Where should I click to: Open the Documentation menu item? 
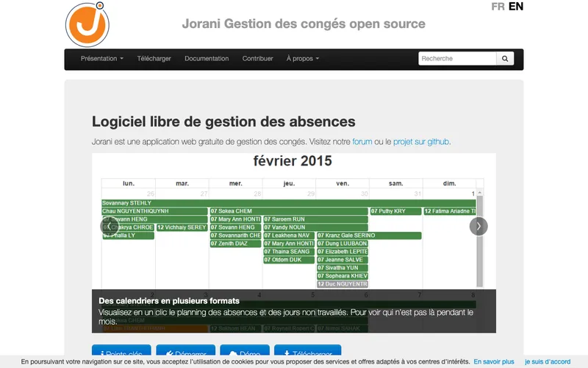[x=207, y=59]
